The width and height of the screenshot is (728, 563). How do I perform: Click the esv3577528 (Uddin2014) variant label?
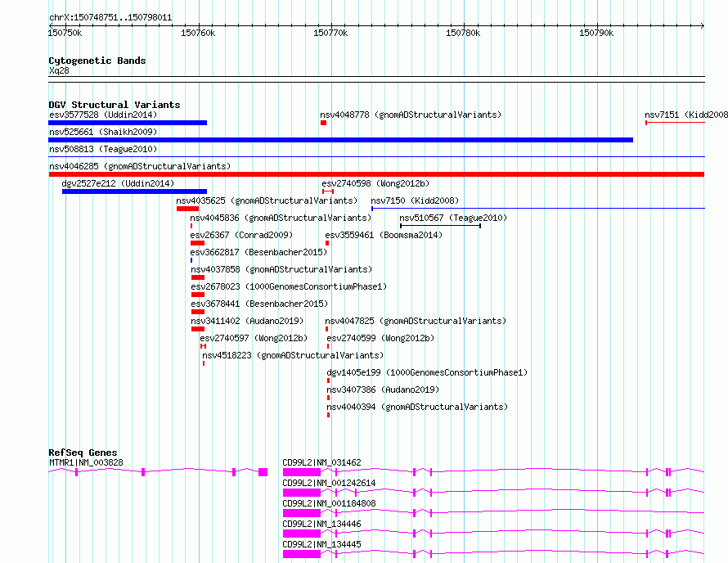click(x=103, y=115)
